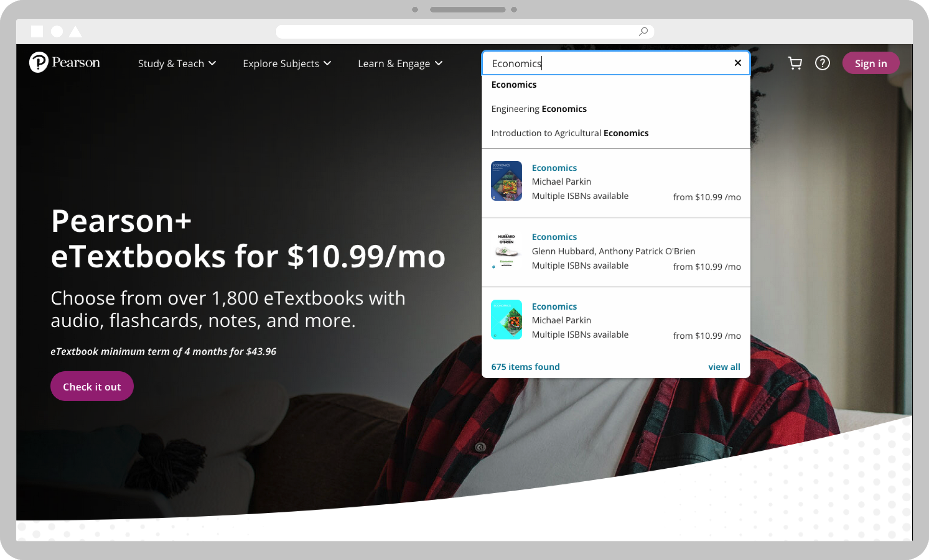Screen dimensions: 929x560
Task: Open the dark blue Economics book cover thumbnail
Action: (x=506, y=181)
